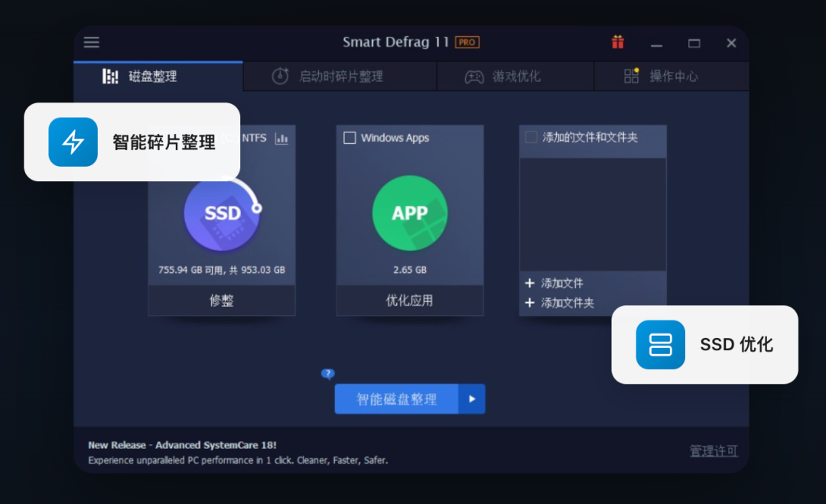
Task: Click the SSD 优化 drive icon
Action: 661,345
